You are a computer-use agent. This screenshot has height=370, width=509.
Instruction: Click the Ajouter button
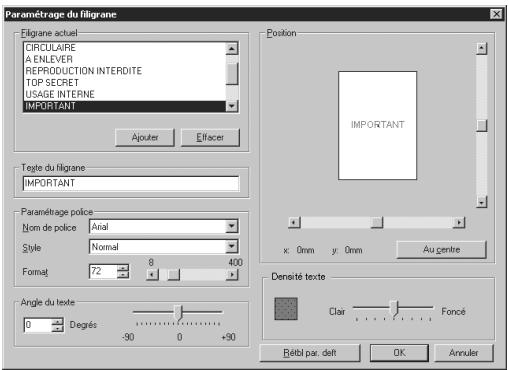point(145,137)
